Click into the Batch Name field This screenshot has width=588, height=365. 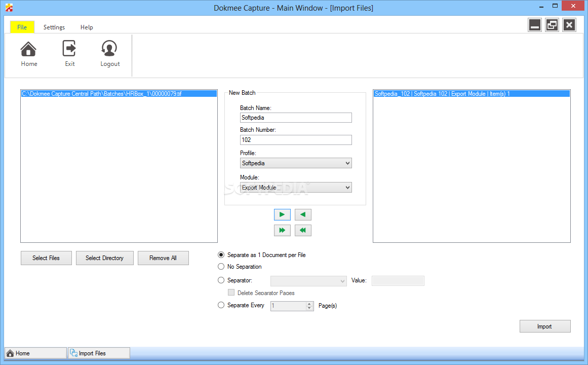[x=296, y=118]
